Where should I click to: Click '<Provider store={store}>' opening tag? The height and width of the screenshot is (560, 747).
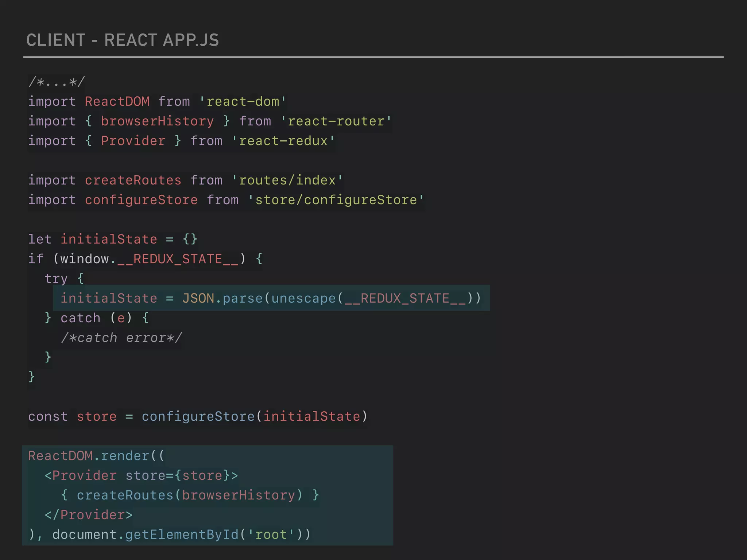(141, 475)
